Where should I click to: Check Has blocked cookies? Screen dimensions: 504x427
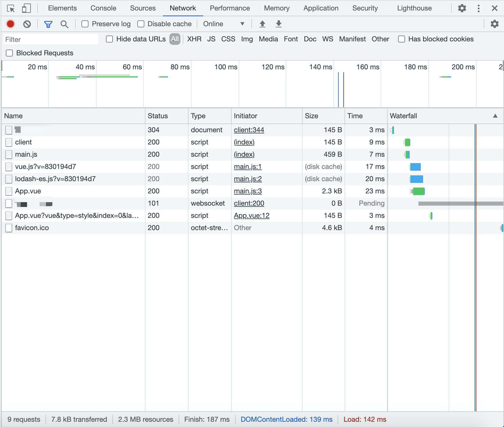click(402, 39)
